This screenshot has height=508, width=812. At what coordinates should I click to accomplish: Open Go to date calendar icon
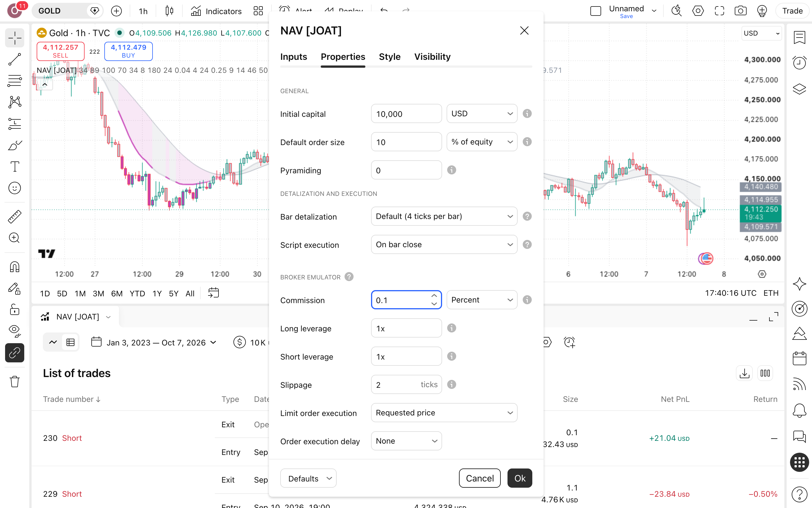pyautogui.click(x=213, y=293)
